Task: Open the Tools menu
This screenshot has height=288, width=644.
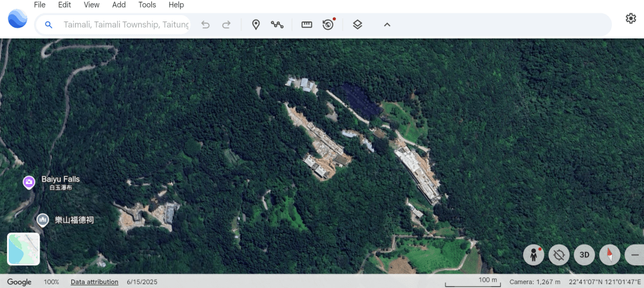Action: (147, 5)
